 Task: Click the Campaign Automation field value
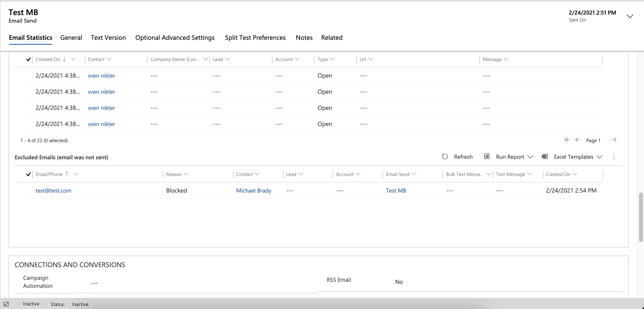click(94, 283)
